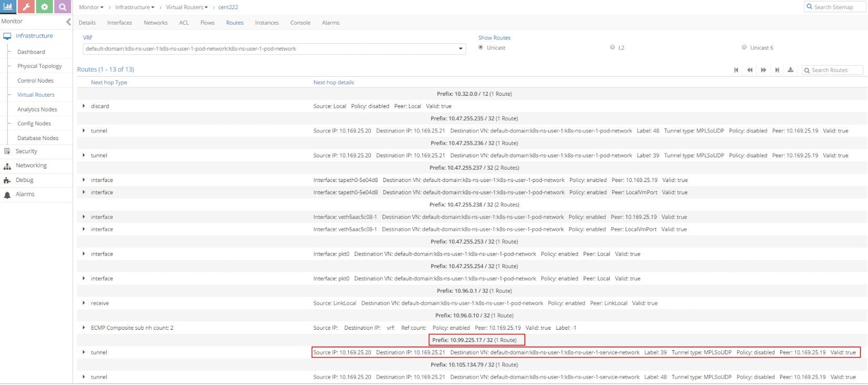The image size is (868, 385).
Task: Expand the receive route row
Action: (x=84, y=303)
